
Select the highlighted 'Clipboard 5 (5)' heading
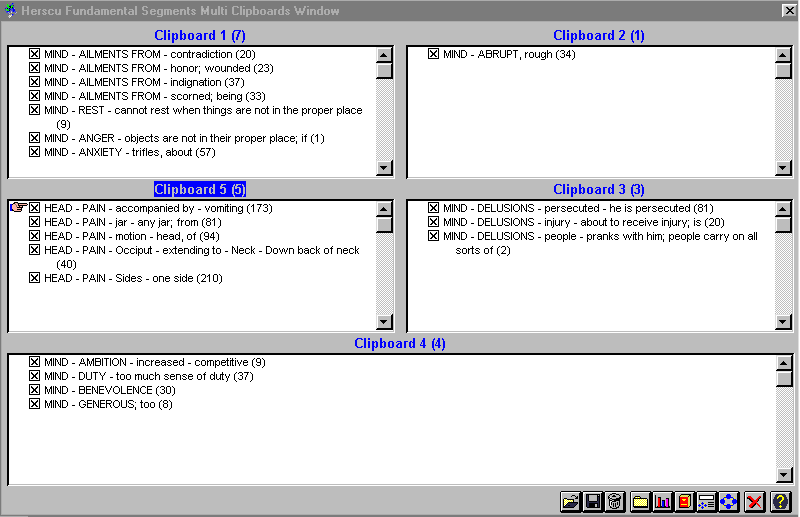tap(199, 189)
